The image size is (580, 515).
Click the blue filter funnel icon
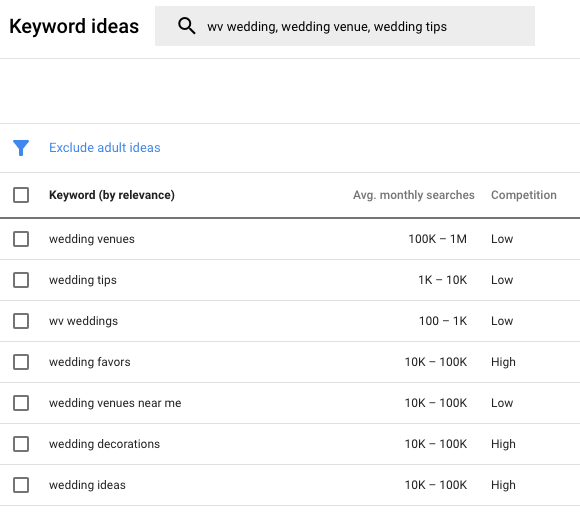click(x=21, y=148)
